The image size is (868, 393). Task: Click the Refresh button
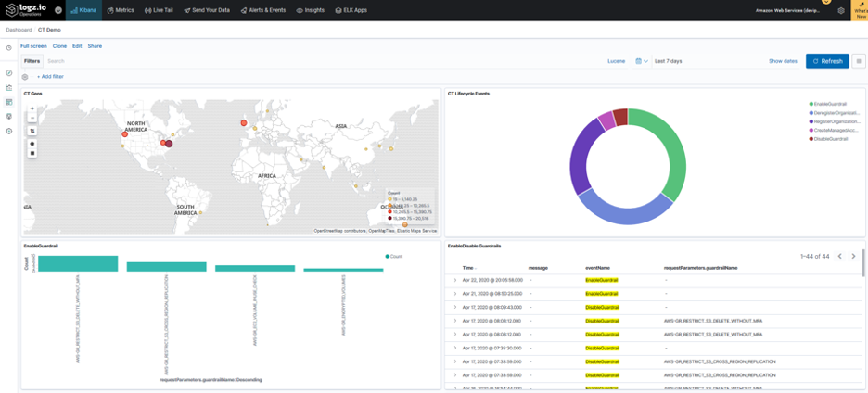(827, 61)
